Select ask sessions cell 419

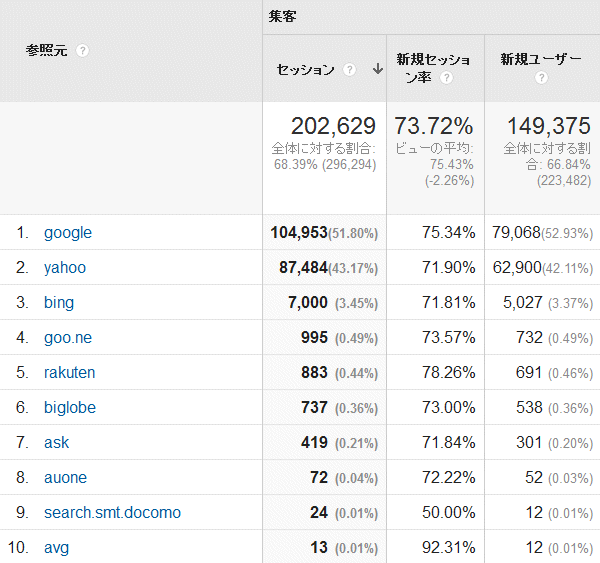pos(314,443)
